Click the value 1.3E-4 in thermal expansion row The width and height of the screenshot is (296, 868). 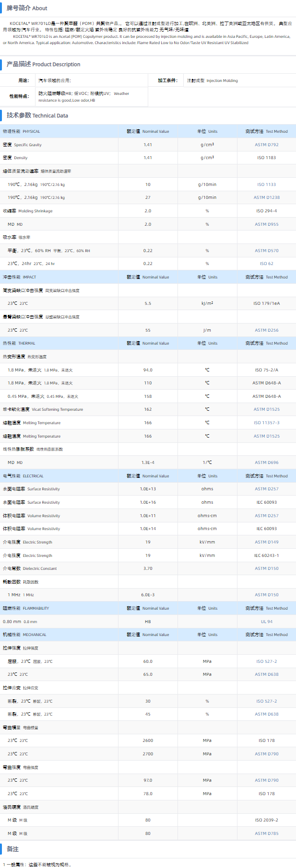pyautogui.click(x=148, y=463)
